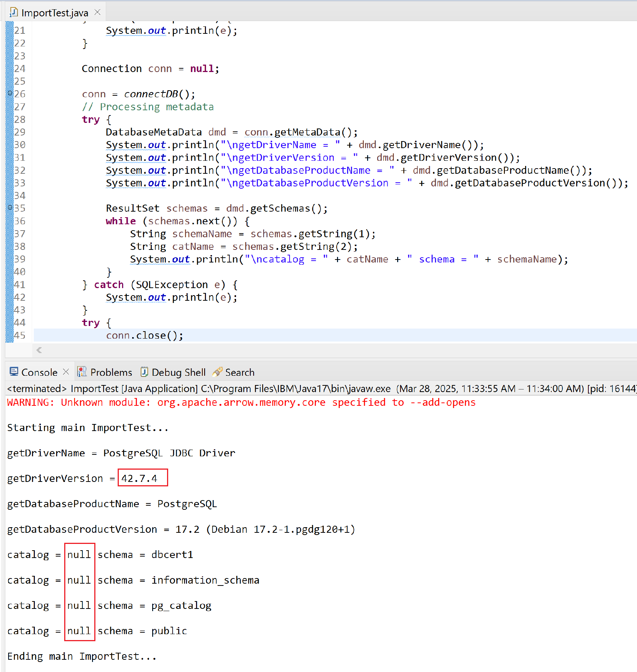637x672 pixels.
Task: Select the Search tab label
Action: 240,372
